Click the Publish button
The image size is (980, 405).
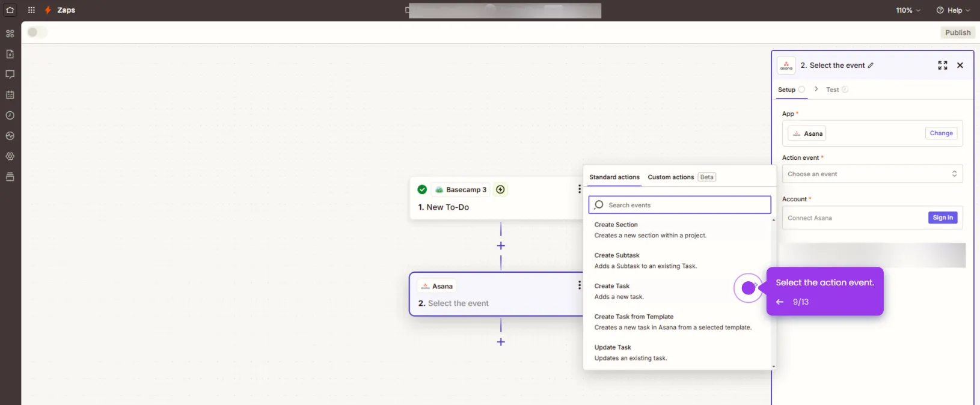(x=958, y=32)
